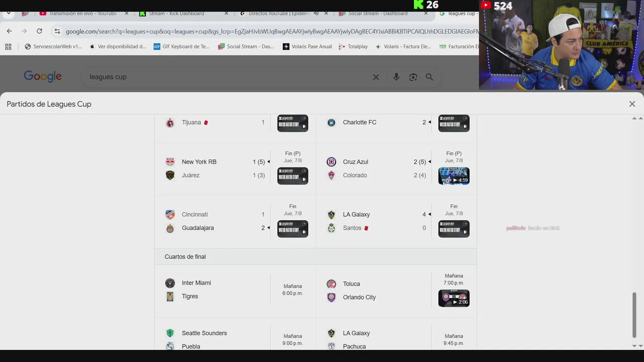Open site information icon in address bar
Viewport: 644px width, 362px height.
coord(57,31)
